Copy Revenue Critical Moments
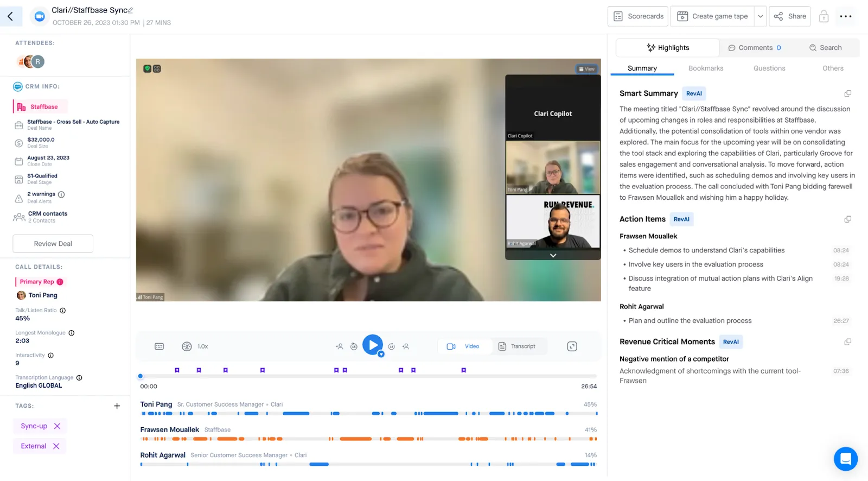Screen dimensions: 868x481 point(848,342)
